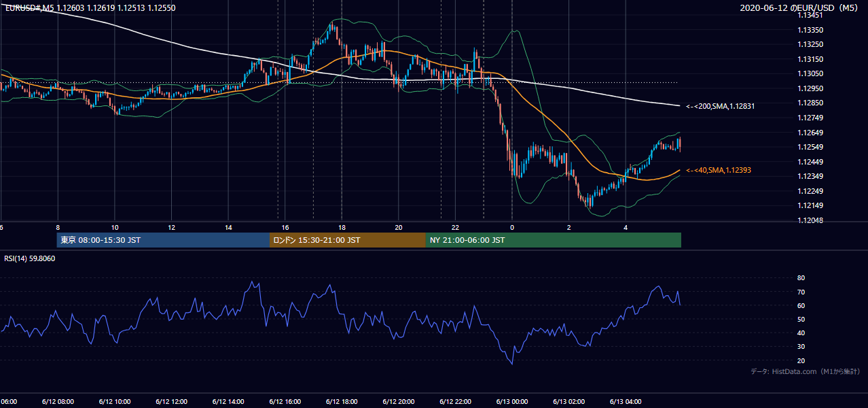
Task: Click hour label 0 under the price chart
Action: [512, 228]
